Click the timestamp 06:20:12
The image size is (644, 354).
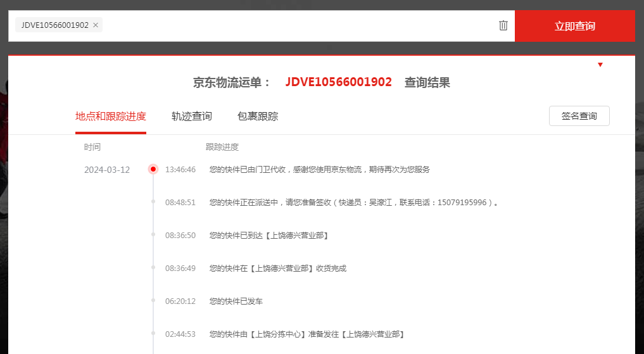(180, 301)
